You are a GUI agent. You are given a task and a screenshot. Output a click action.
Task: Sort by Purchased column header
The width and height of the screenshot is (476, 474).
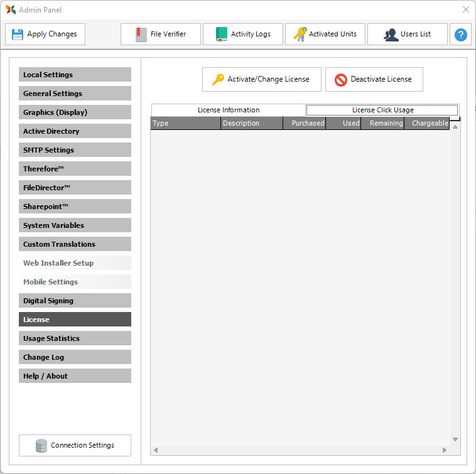(304, 123)
